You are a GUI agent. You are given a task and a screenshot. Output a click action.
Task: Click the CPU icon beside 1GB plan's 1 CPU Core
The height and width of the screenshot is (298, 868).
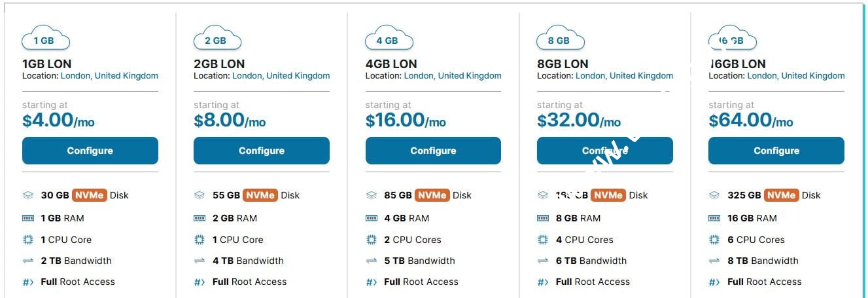pos(27,240)
